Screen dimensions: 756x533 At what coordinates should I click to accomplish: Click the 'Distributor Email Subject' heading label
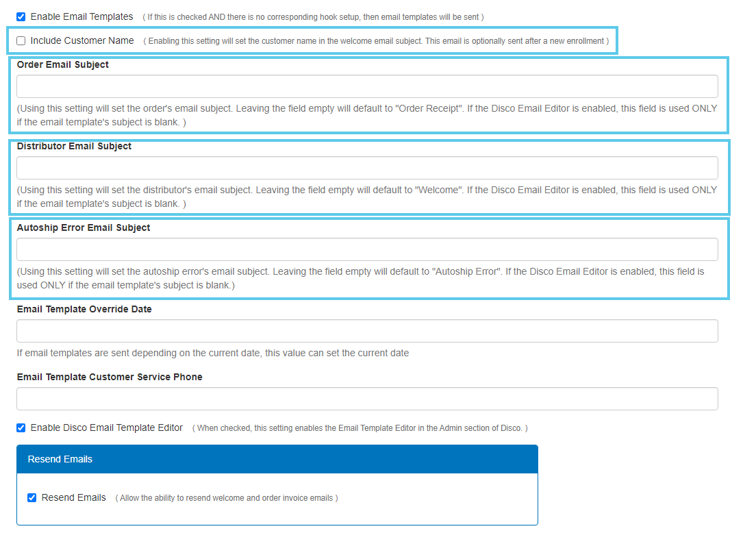click(x=74, y=146)
